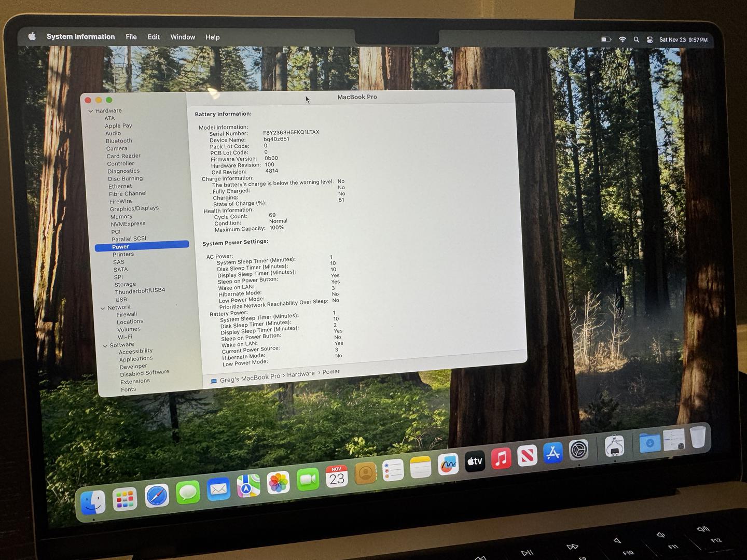Open Control Center in menu bar
747x560 pixels.
[x=649, y=39]
